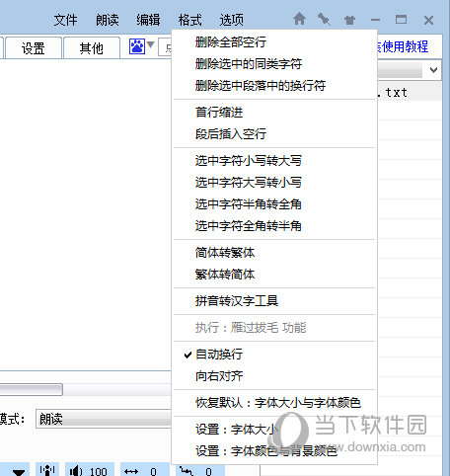Choose 繁体转简体

(273, 275)
